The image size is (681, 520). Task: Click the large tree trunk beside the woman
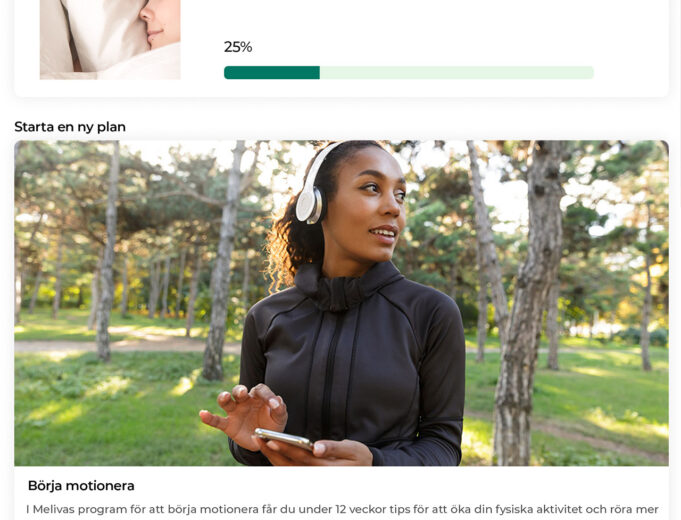[528, 304]
